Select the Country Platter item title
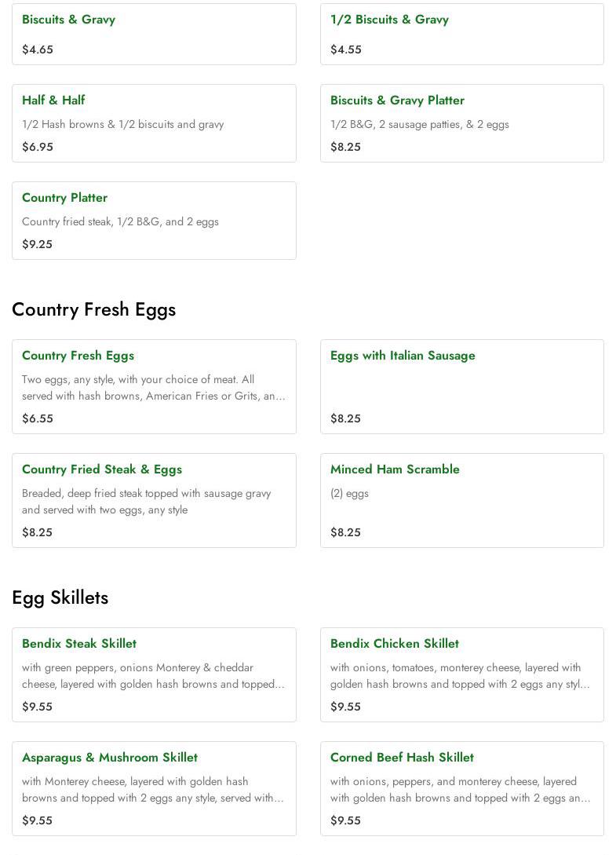Screen dimensions: 616x855 64,198
